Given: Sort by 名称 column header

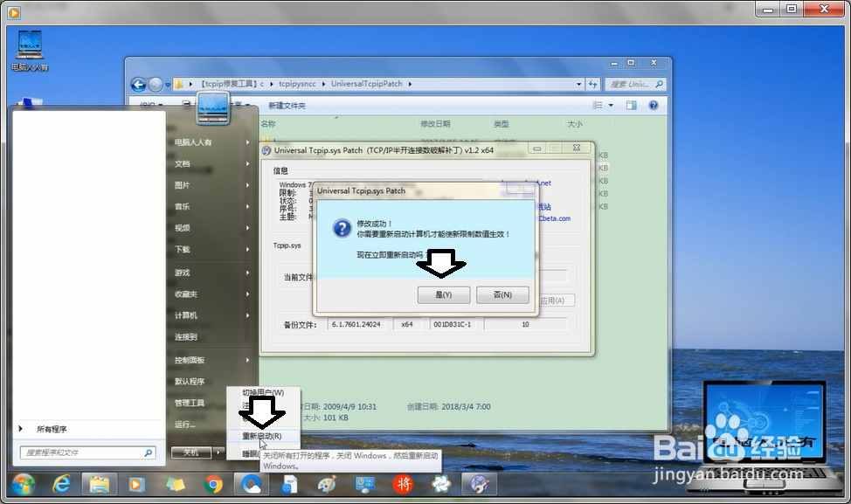Looking at the screenshot, I should pos(268,124).
